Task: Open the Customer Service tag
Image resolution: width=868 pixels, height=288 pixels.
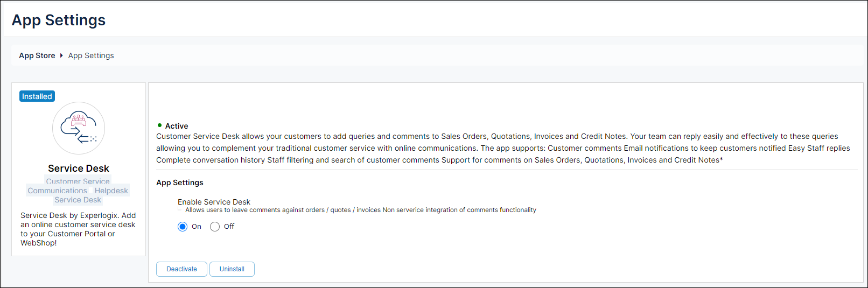Action: point(78,181)
